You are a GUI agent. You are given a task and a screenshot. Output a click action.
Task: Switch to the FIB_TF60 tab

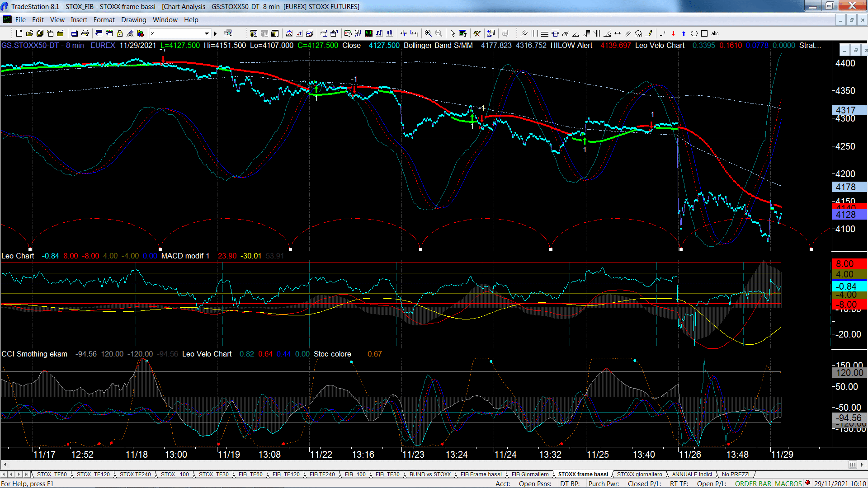pyautogui.click(x=250, y=474)
